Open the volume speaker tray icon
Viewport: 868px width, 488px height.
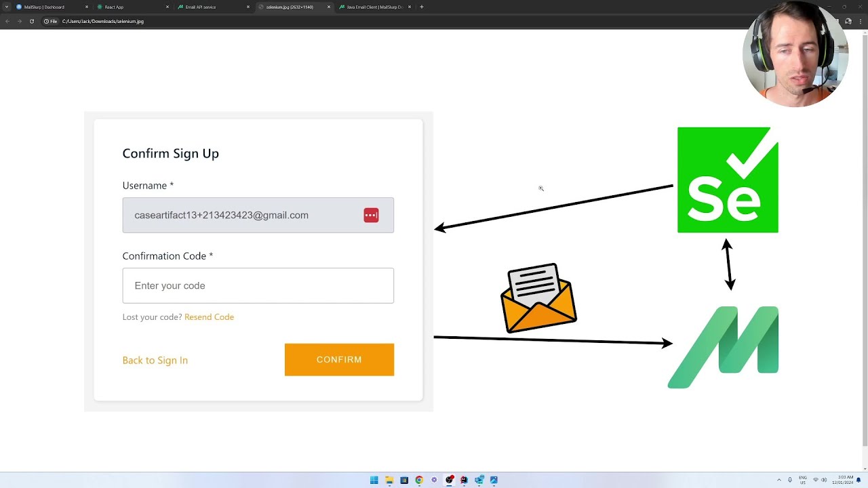click(x=825, y=480)
